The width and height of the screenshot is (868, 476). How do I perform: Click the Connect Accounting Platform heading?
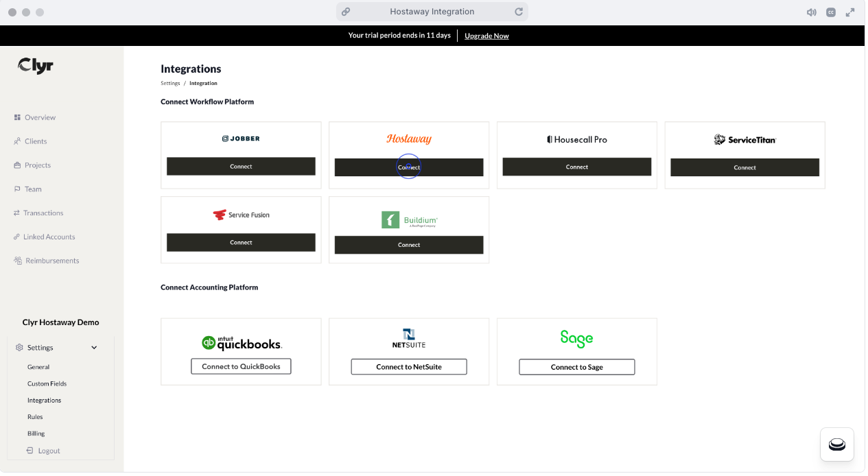pos(209,287)
